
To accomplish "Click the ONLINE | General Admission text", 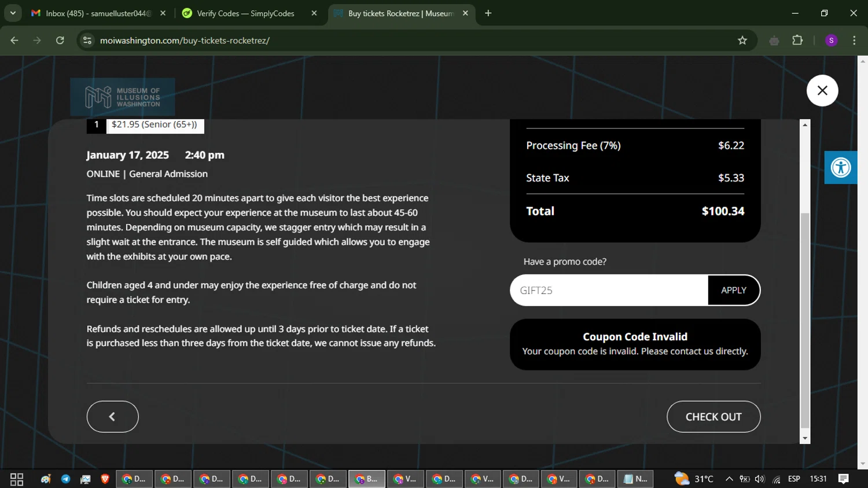I will (147, 174).
